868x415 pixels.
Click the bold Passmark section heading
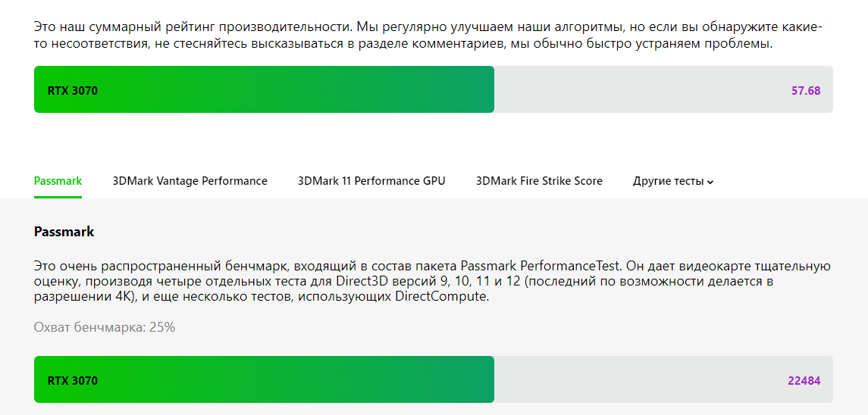coord(64,232)
